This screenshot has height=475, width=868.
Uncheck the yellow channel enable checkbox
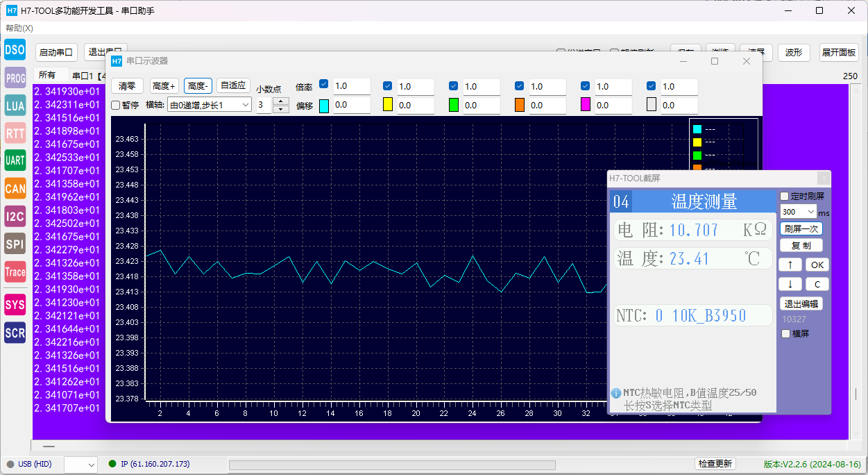(x=388, y=86)
